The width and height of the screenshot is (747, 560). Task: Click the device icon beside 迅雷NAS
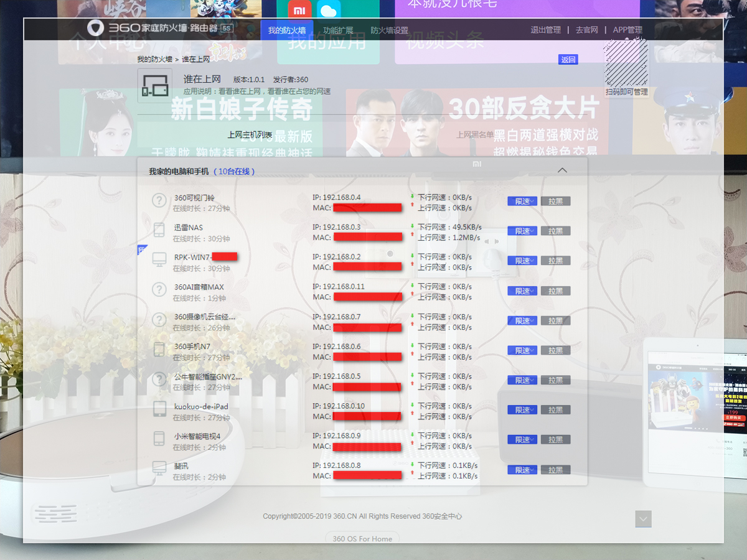(159, 230)
